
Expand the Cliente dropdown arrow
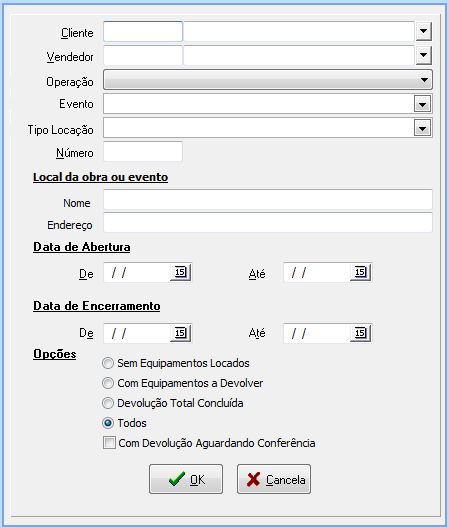coord(423,31)
